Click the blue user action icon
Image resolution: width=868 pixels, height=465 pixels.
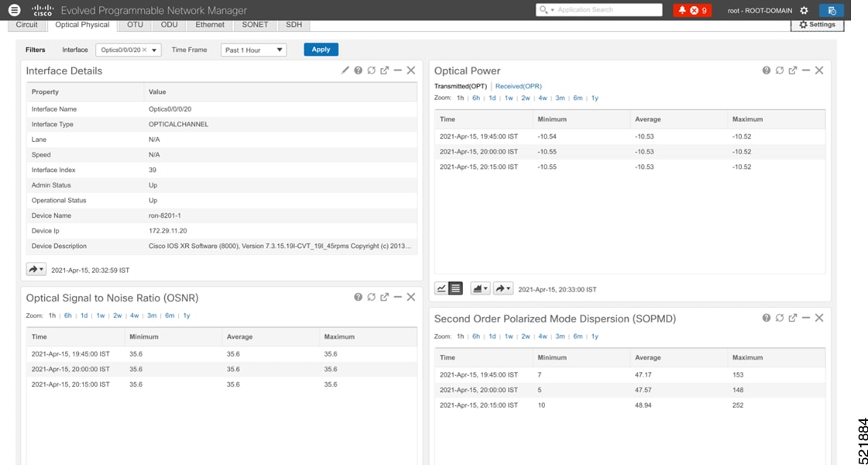point(832,10)
